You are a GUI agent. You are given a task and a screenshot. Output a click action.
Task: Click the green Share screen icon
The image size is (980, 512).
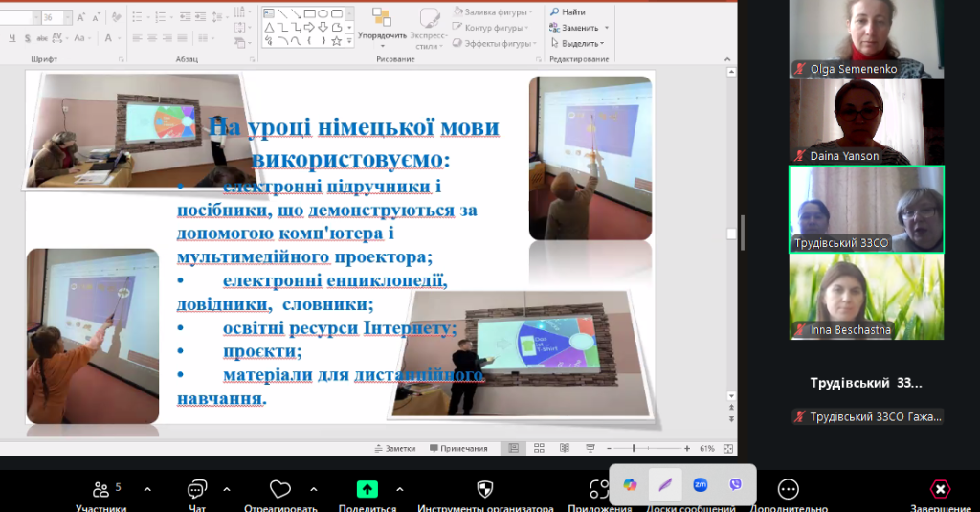pyautogui.click(x=367, y=490)
